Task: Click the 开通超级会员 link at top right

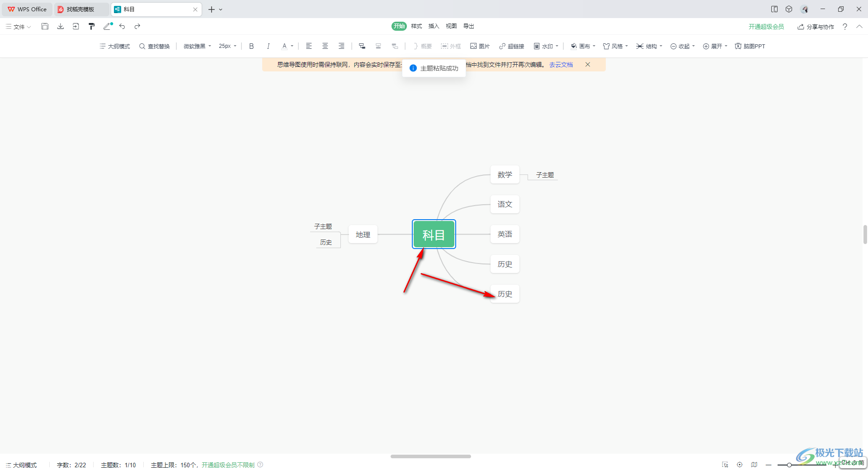Action: [766, 27]
